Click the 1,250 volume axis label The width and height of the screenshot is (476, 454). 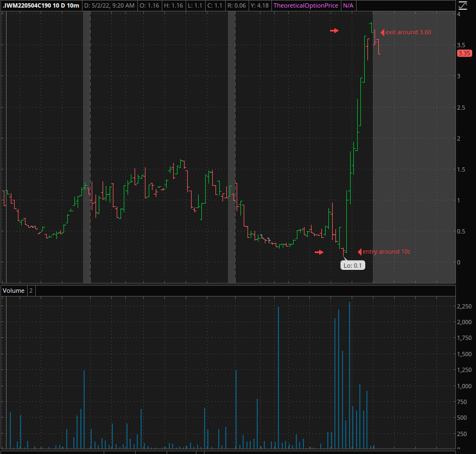point(465,370)
